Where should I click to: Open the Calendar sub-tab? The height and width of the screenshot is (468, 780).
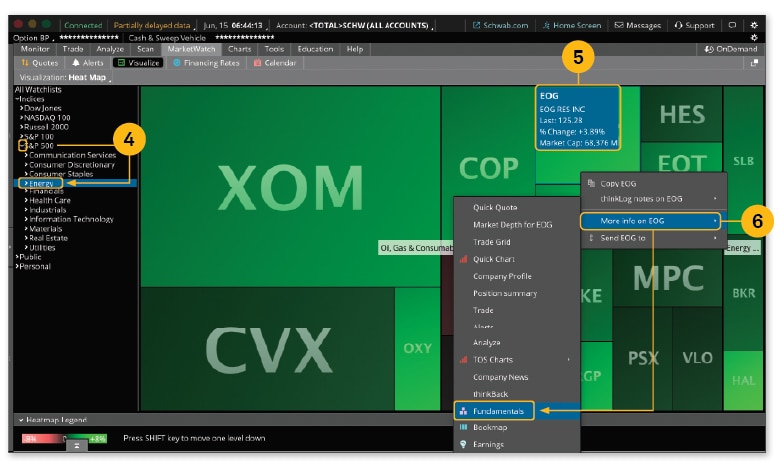(275, 63)
